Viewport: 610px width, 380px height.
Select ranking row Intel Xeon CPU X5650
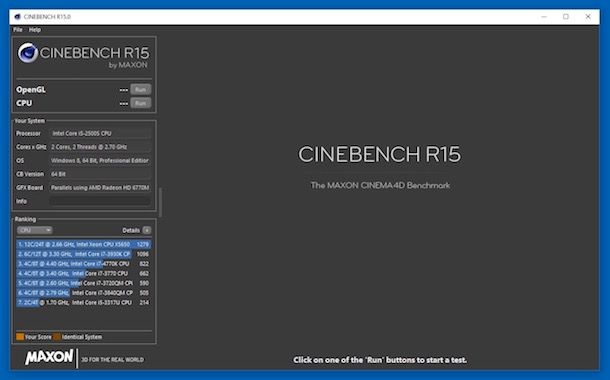click(x=84, y=244)
